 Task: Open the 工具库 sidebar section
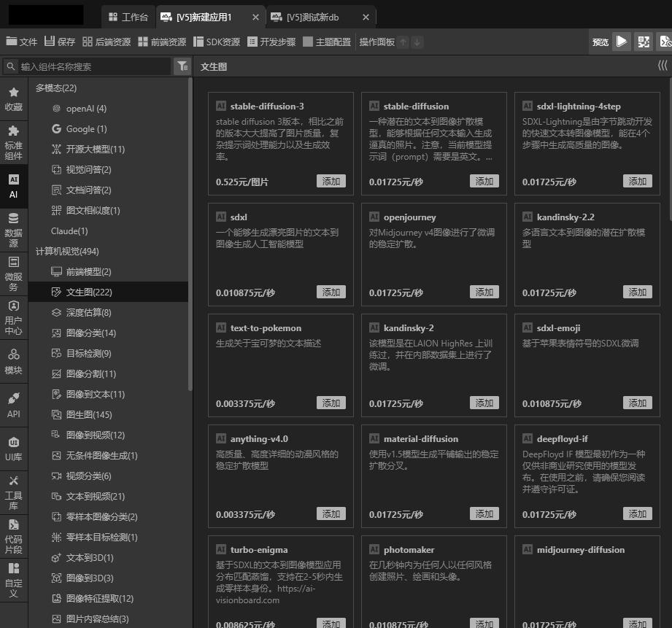point(14,492)
